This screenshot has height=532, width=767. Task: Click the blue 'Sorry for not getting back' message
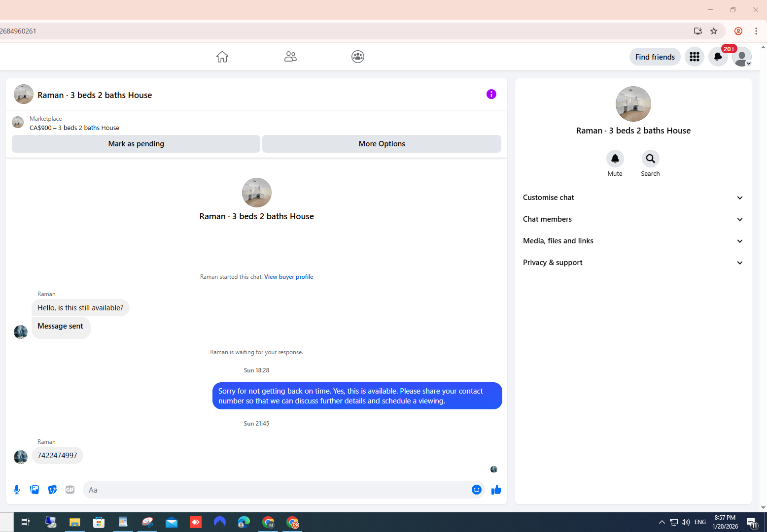[x=357, y=396]
